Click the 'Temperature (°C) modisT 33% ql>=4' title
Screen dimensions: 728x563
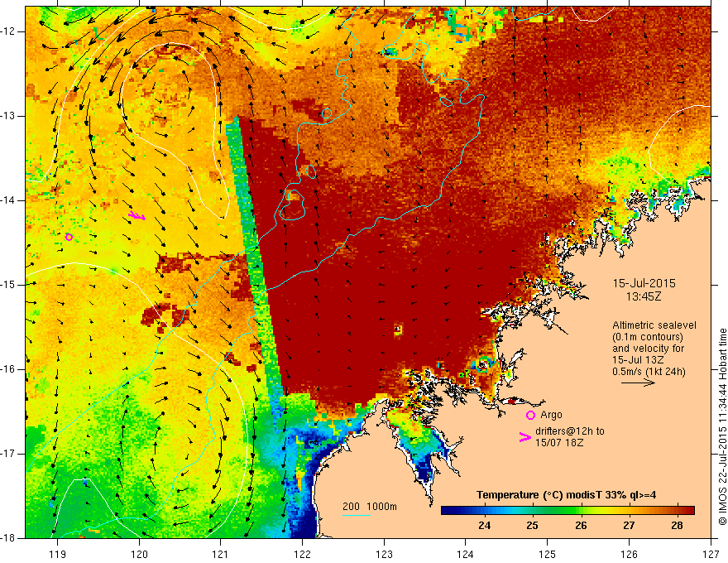tap(566, 495)
